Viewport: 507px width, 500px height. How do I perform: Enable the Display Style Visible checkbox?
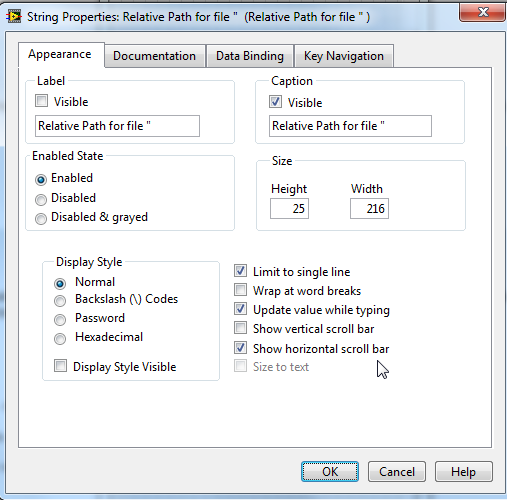click(x=60, y=366)
